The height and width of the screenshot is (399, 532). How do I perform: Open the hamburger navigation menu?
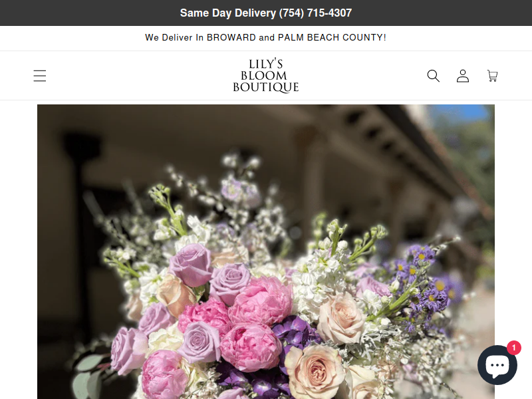40,76
